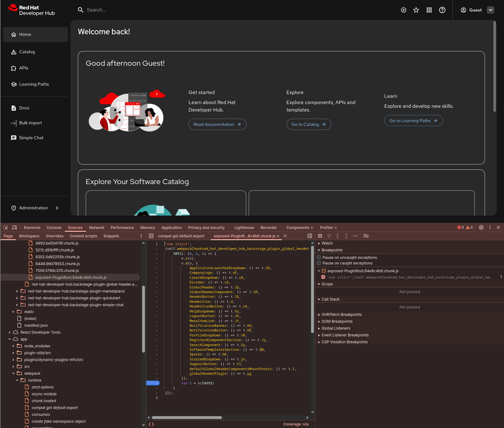This screenshot has width=504, height=428.
Task: Open the Console tab
Action: [54, 228]
